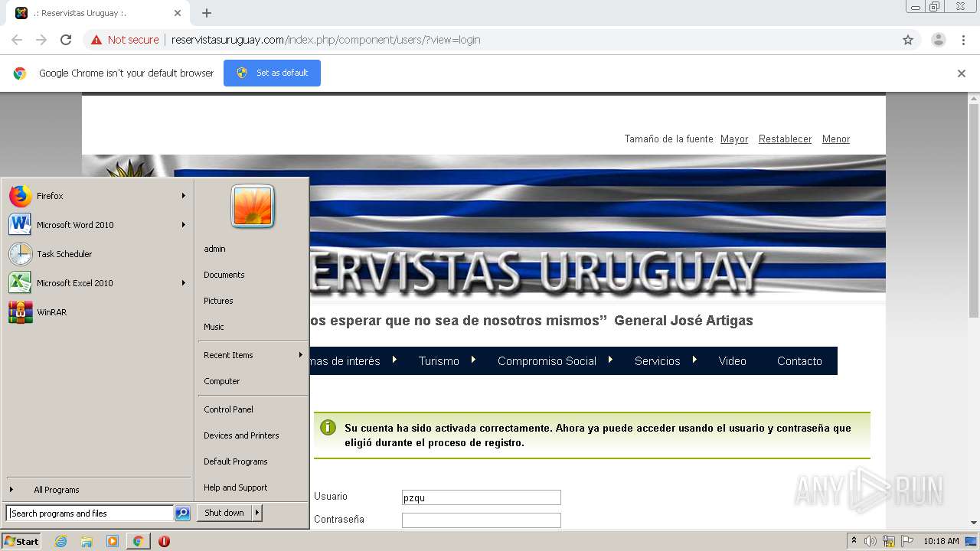Image resolution: width=980 pixels, height=551 pixels.
Task: Open Control Panel
Action: (x=228, y=409)
